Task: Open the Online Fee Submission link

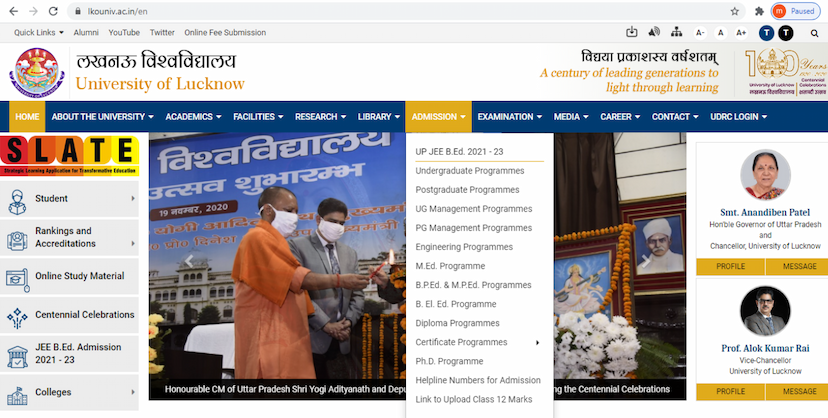Action: pos(225,33)
